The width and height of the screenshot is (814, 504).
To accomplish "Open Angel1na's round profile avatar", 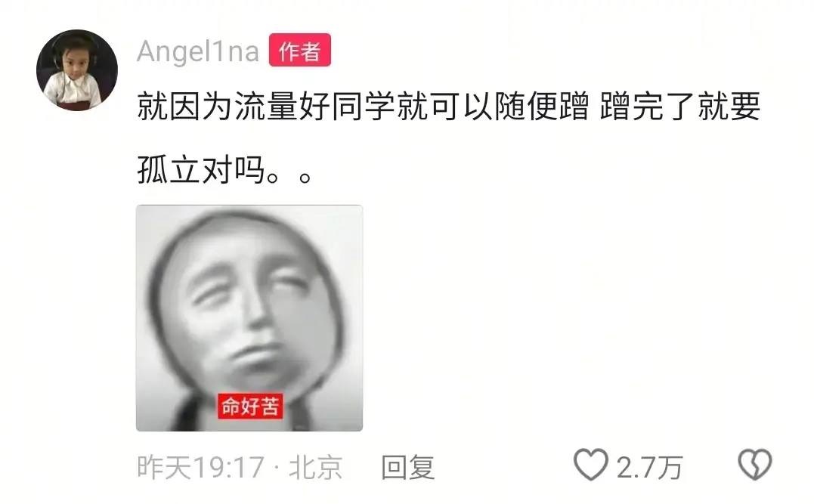I will tap(77, 70).
